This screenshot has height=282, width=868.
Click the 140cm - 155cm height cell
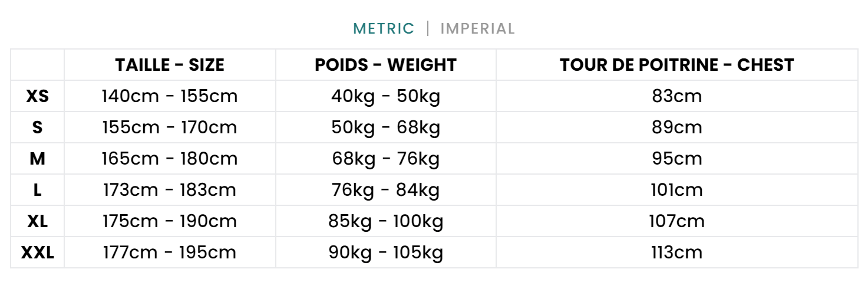(170, 96)
